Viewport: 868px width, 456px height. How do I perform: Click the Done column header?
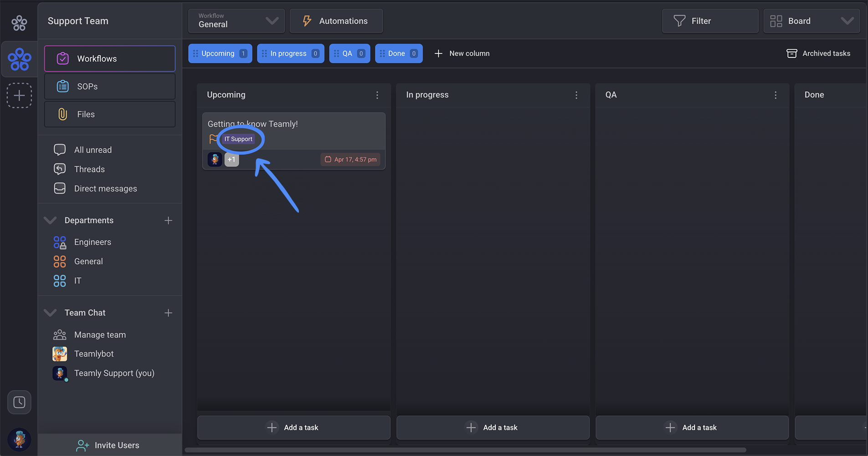pyautogui.click(x=814, y=95)
